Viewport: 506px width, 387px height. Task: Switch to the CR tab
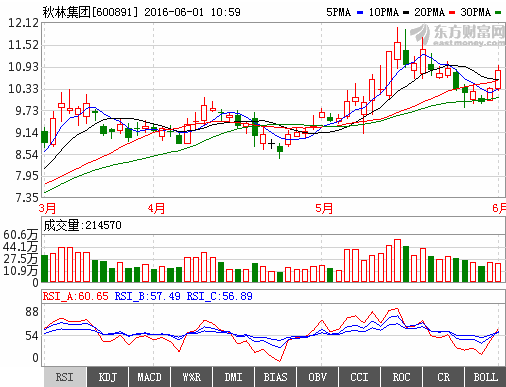coord(443,377)
